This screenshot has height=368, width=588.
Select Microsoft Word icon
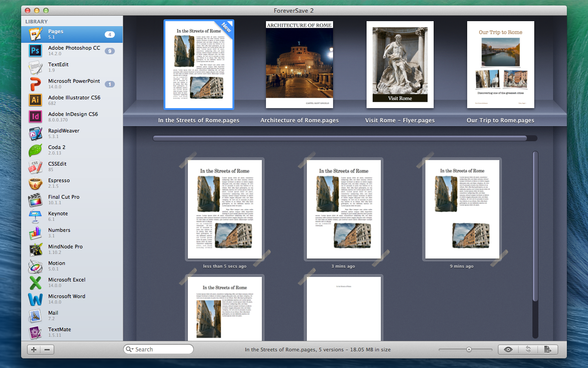coord(35,299)
